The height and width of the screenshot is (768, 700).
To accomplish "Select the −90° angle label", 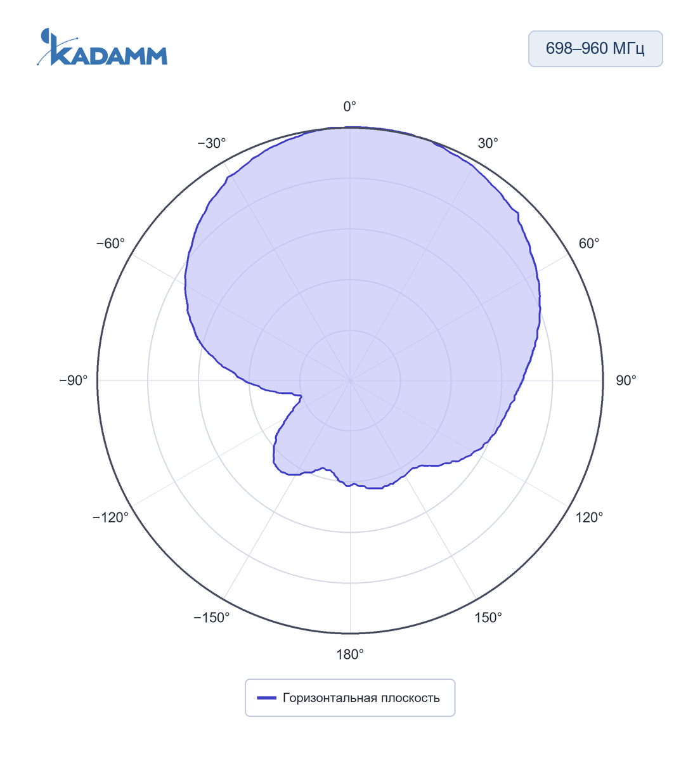I will 74,381.
